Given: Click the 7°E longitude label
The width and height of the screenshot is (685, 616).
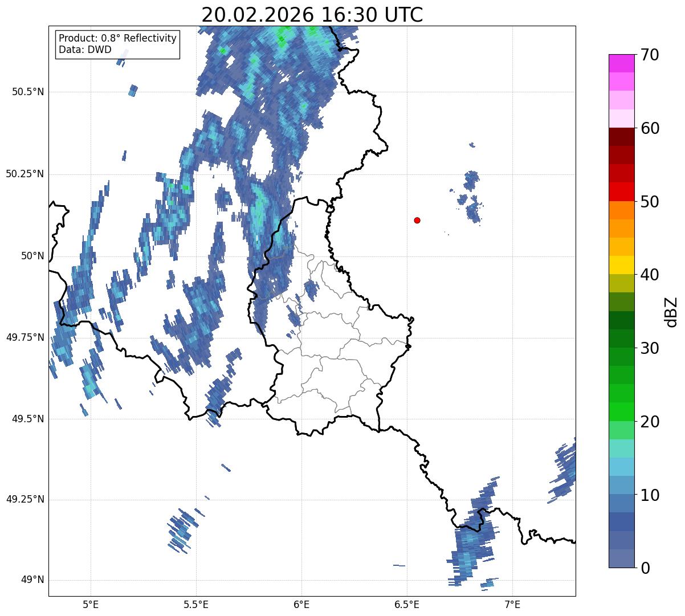Looking at the screenshot, I should [512, 605].
